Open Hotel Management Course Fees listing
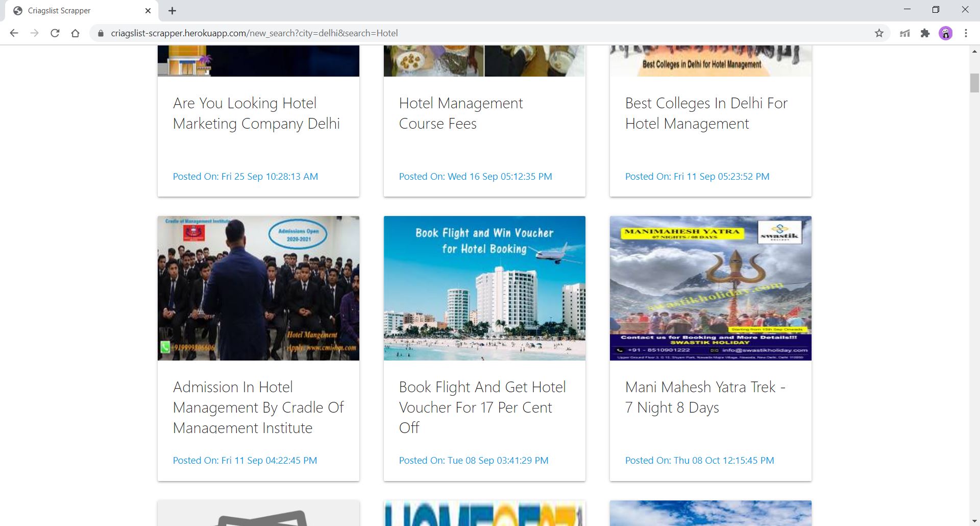The image size is (980, 526). pos(461,113)
